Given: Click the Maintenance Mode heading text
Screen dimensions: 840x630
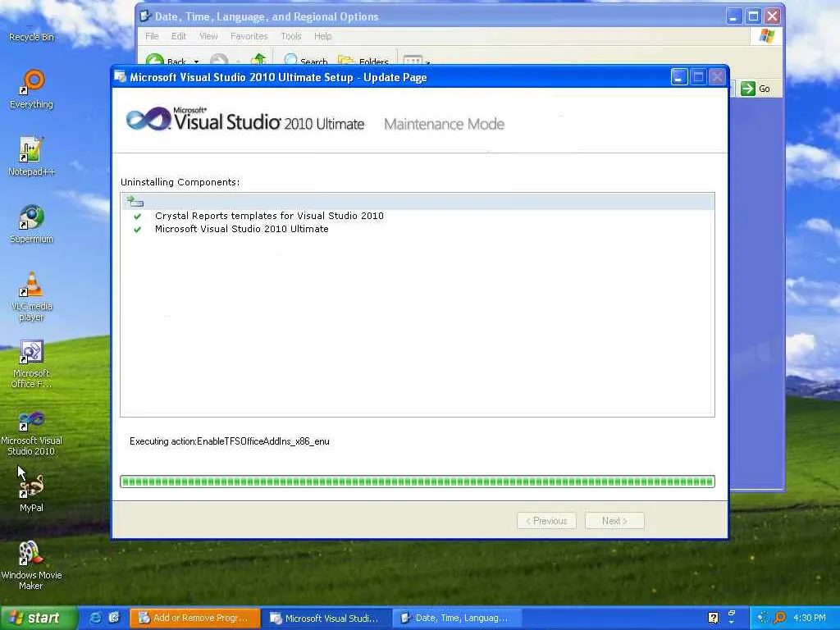Looking at the screenshot, I should [444, 124].
